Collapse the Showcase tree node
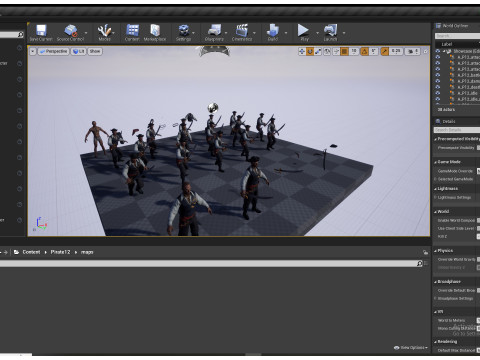This screenshot has height=360, width=480. [x=444, y=51]
